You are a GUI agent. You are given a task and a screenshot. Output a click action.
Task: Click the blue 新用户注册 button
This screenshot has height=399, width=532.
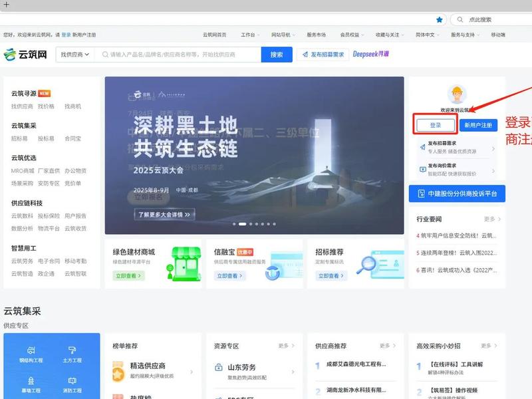coord(478,125)
